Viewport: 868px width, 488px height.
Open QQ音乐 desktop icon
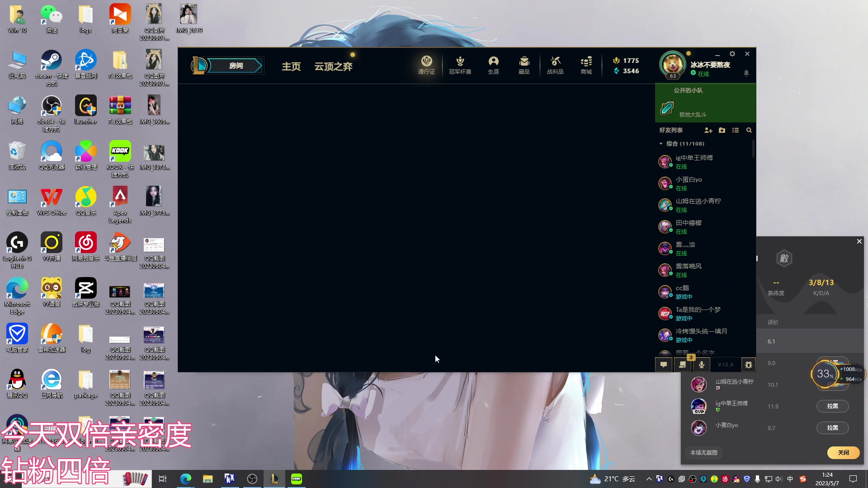[85, 201]
